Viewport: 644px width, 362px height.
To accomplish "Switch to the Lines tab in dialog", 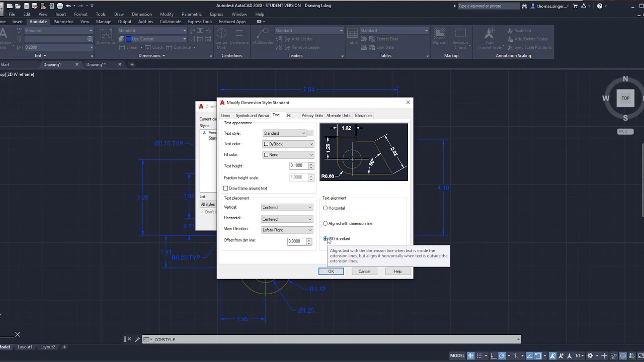I will click(x=225, y=116).
